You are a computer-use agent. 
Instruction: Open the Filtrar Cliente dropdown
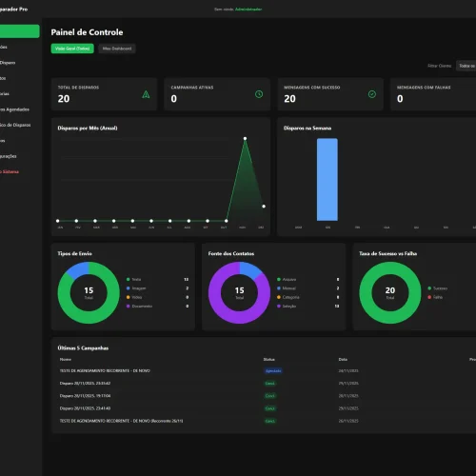(x=466, y=66)
